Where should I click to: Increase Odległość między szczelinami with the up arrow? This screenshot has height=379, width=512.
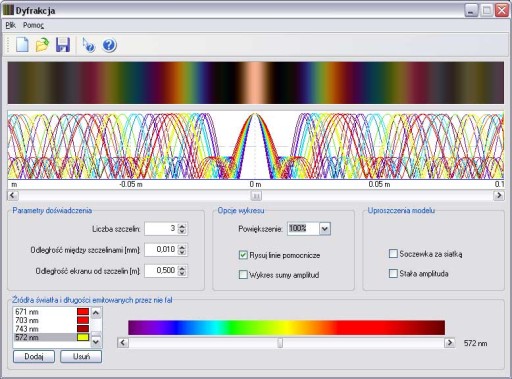pyautogui.click(x=182, y=247)
